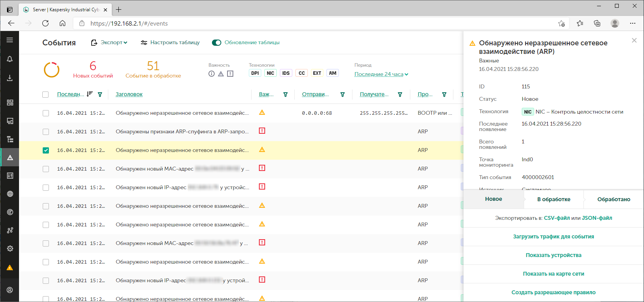Click the CSV-файл export link

pyautogui.click(x=557, y=218)
